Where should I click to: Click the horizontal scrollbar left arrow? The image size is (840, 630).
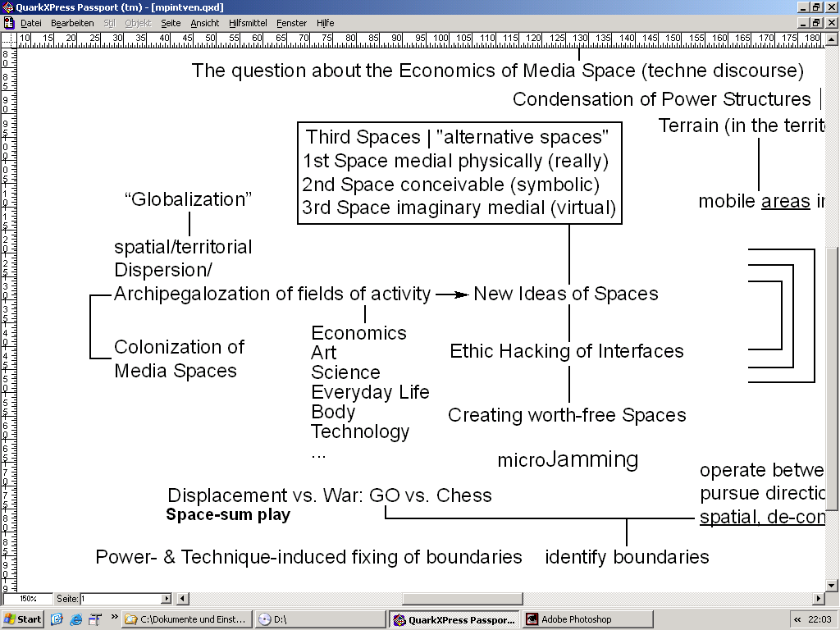[x=183, y=598]
